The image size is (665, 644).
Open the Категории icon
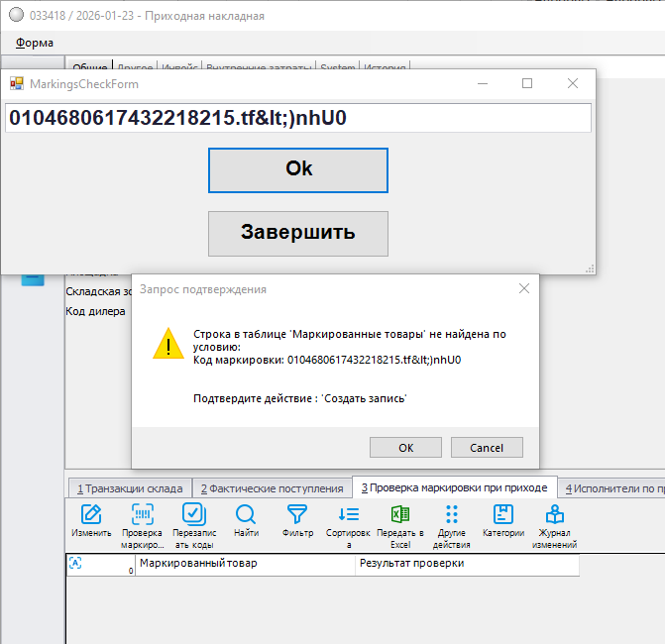click(x=503, y=514)
